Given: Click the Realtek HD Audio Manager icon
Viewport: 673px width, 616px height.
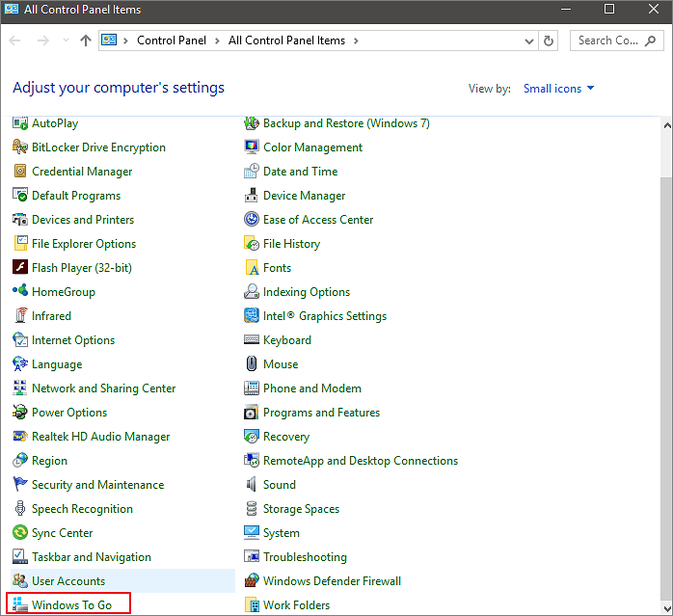Looking at the screenshot, I should pyautogui.click(x=20, y=437).
